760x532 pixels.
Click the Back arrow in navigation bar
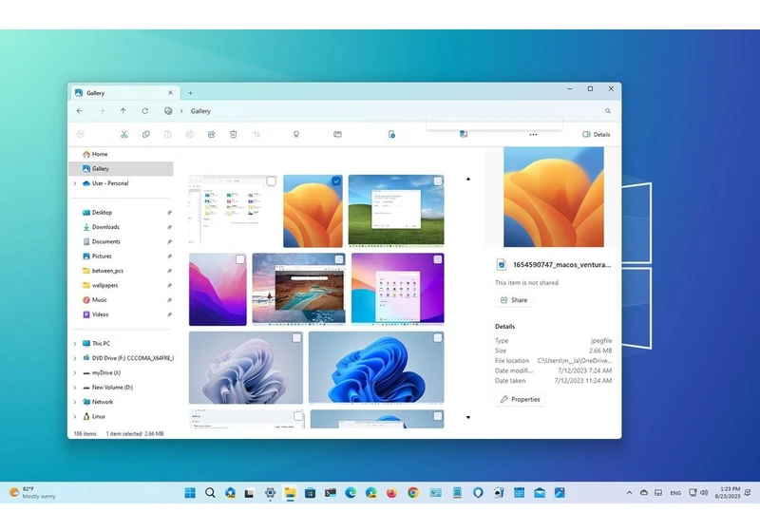[80, 111]
